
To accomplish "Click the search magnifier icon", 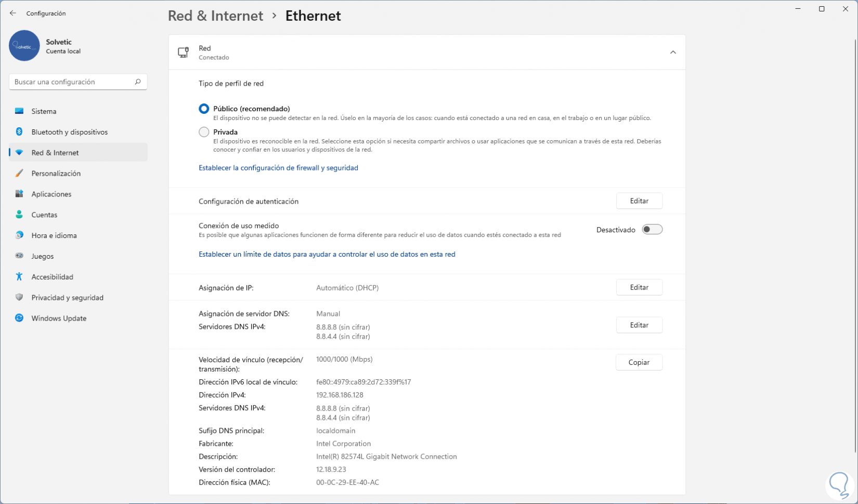I will (x=138, y=82).
